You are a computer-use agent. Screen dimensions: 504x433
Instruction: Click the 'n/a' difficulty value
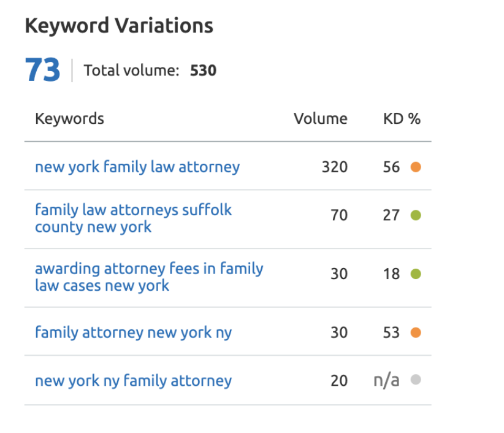pos(385,380)
